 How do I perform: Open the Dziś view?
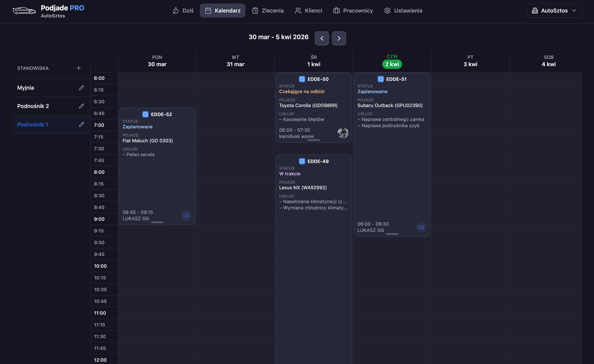[x=183, y=10]
